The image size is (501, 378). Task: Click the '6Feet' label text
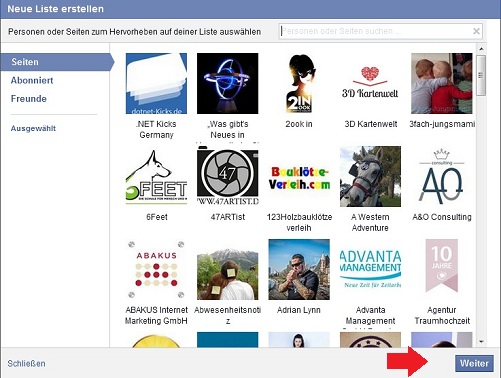157,217
